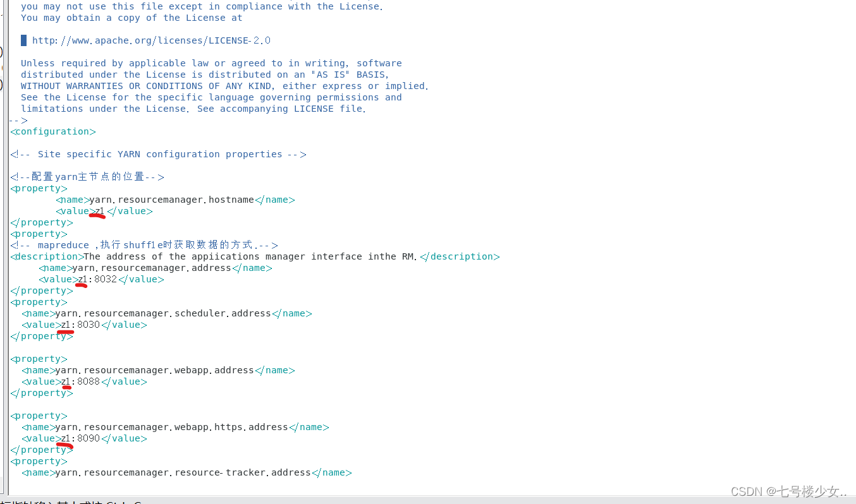
Task: Click 'You may obtain a copy of the License at'
Action: (131, 18)
